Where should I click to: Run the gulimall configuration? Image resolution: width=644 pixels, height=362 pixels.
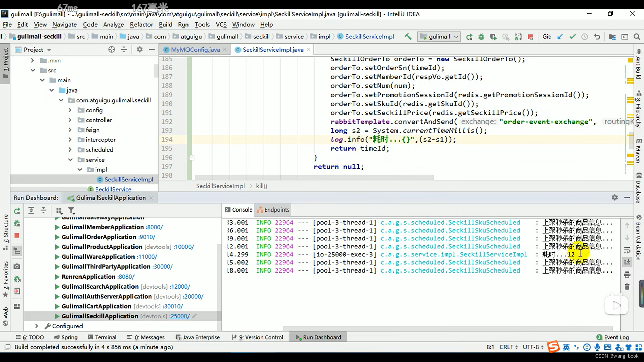(x=469, y=37)
